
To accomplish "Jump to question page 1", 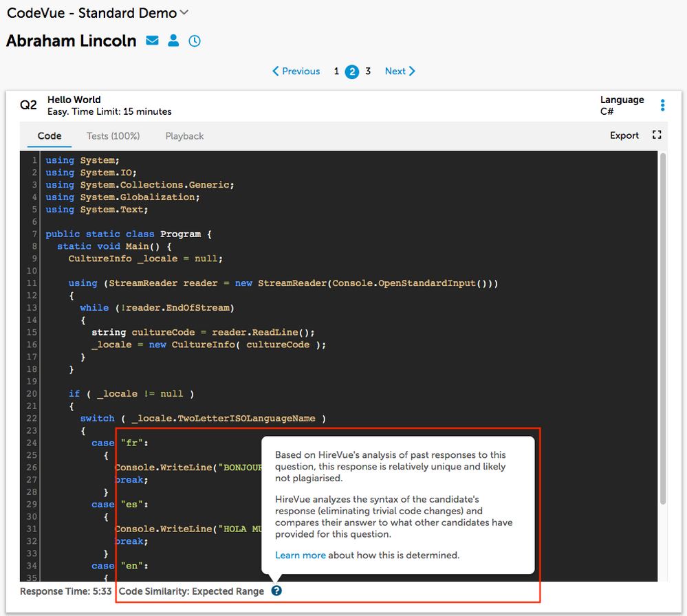I will point(336,71).
